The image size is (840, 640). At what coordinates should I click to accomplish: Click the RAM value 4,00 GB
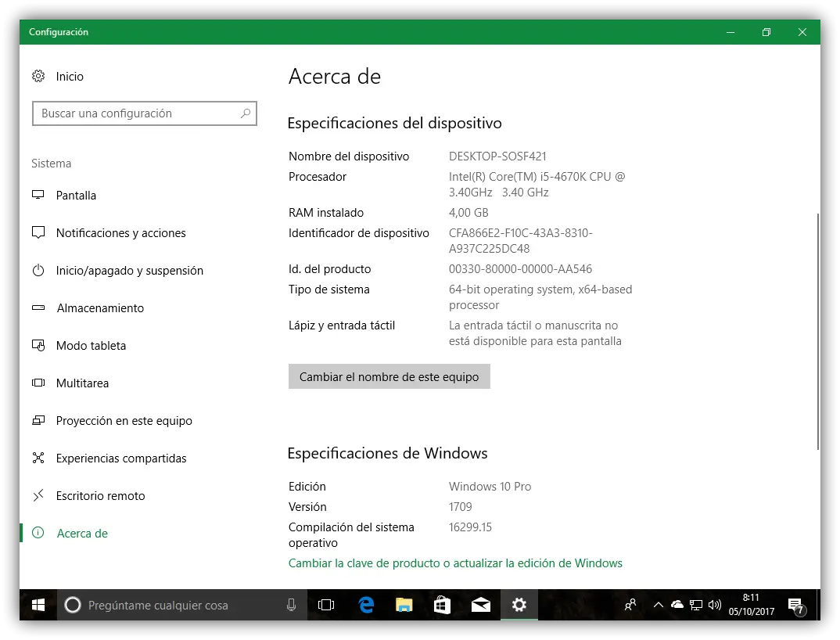468,212
